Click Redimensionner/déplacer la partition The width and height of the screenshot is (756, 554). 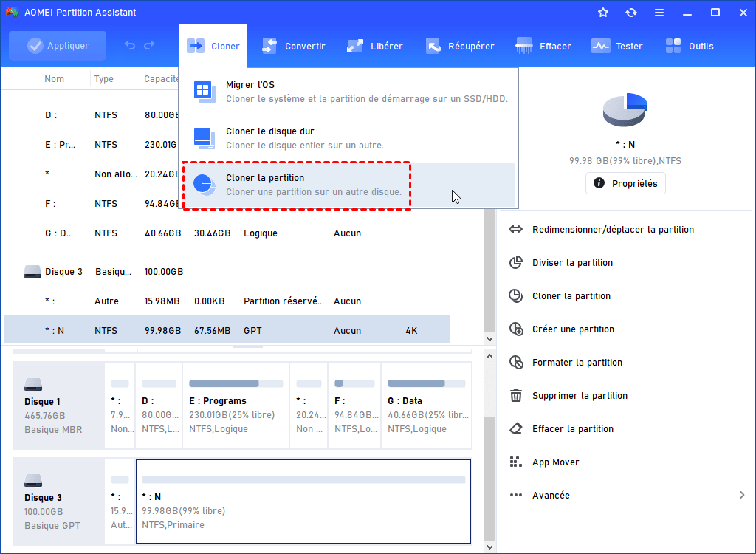(613, 230)
